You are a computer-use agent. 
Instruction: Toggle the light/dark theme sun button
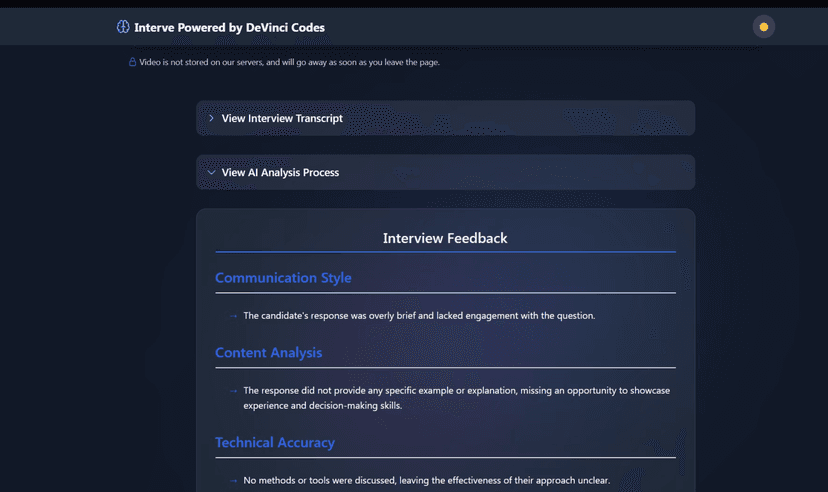[763, 27]
